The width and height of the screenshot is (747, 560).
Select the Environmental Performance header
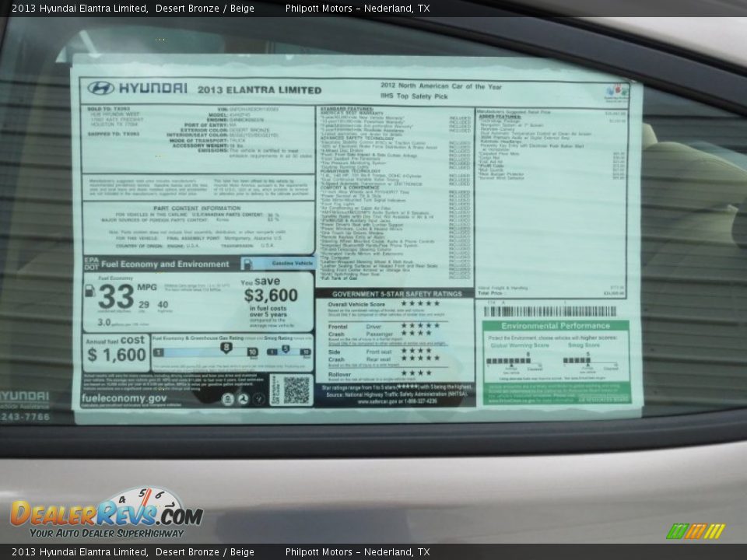coord(556,324)
